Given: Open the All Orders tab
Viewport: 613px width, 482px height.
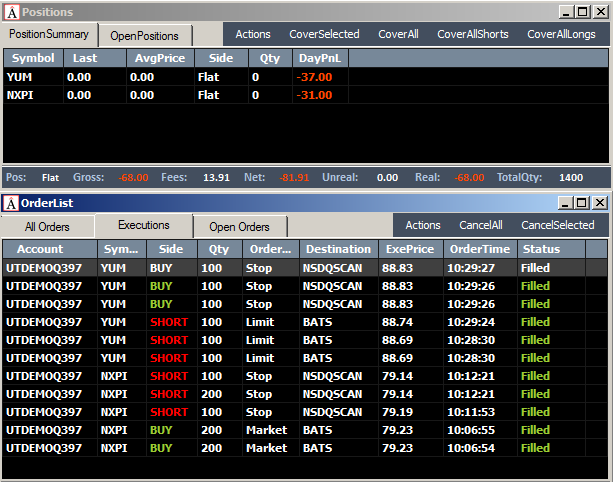Looking at the screenshot, I should [x=47, y=227].
